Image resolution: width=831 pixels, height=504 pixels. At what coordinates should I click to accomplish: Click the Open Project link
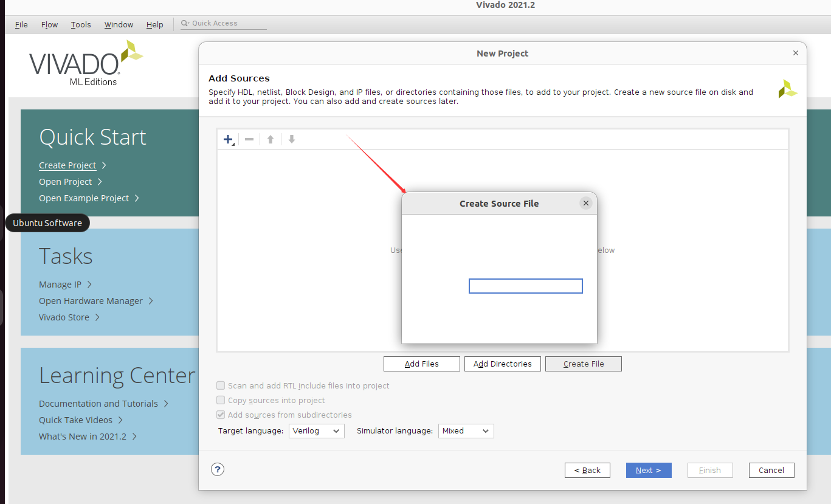[65, 182]
